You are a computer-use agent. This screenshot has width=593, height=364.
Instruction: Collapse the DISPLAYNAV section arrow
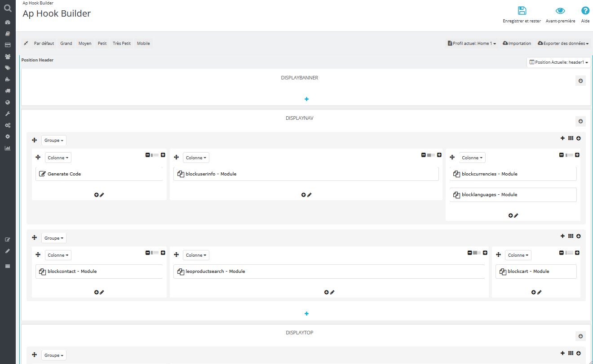pyautogui.click(x=580, y=121)
